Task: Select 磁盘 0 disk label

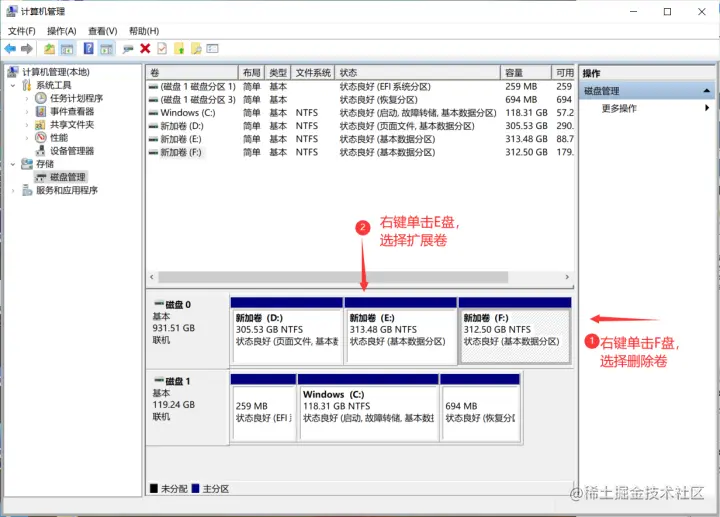Action: coord(178,304)
